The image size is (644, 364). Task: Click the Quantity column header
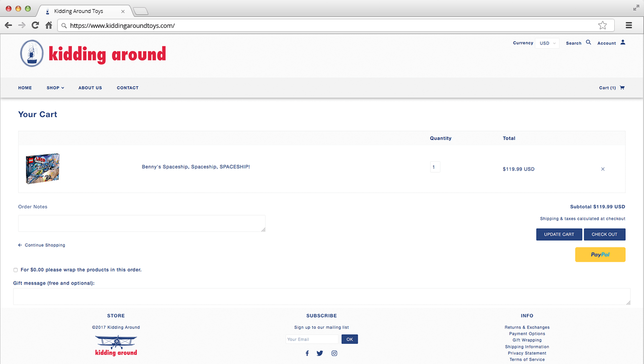pyautogui.click(x=441, y=138)
